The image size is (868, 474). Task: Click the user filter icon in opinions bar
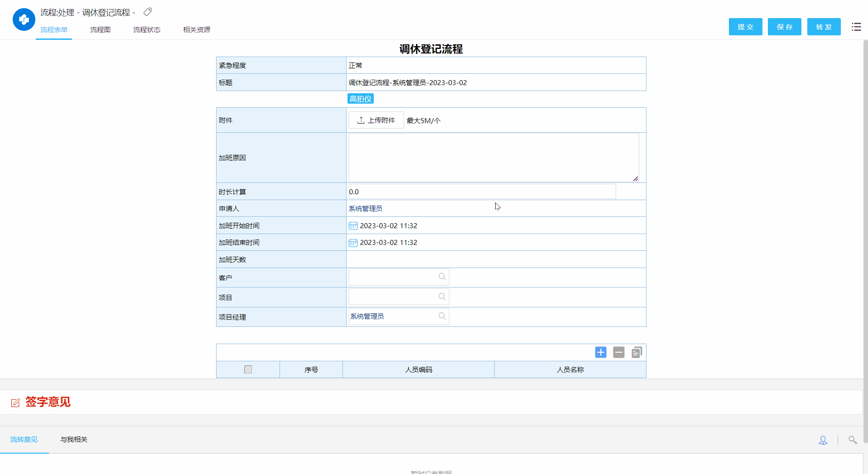pyautogui.click(x=823, y=440)
